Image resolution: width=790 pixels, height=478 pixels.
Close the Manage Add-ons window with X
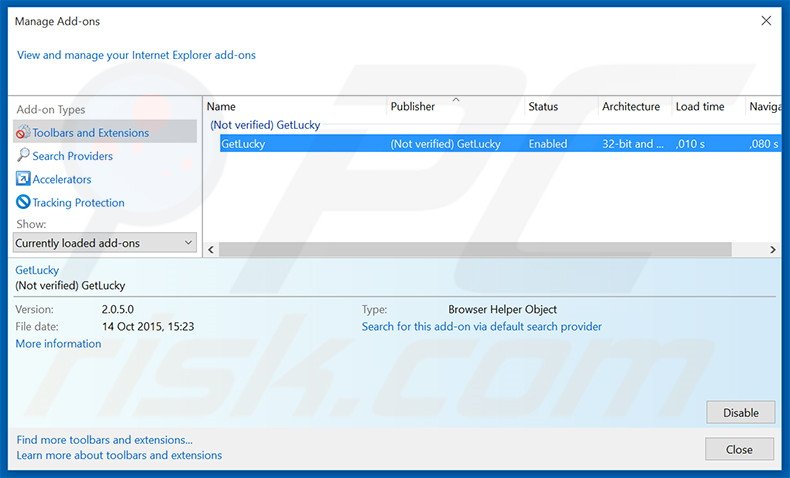pyautogui.click(x=766, y=21)
